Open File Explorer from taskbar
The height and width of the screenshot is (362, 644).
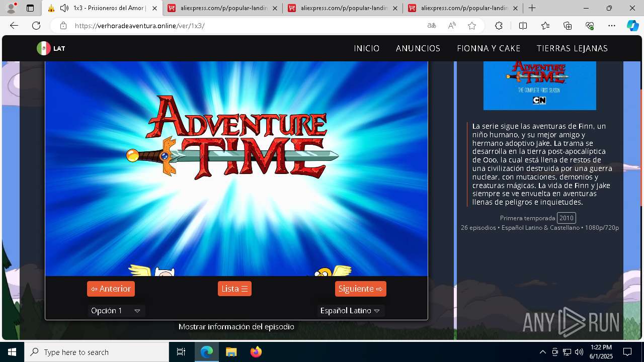231,352
